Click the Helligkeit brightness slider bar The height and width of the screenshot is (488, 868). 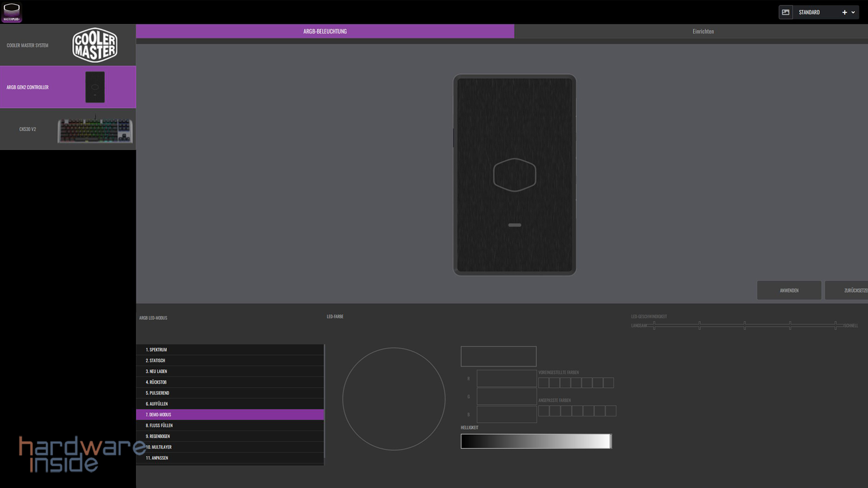[536, 441]
